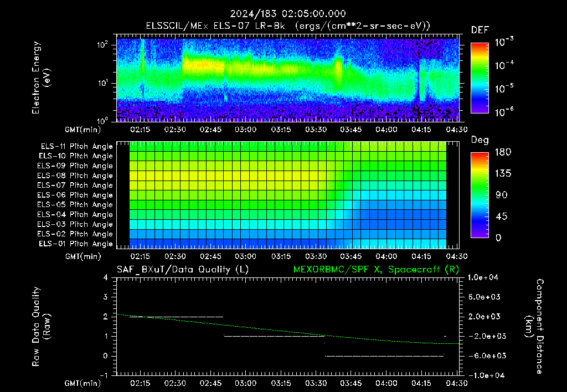Click the Component Distance (km) axis title

(535, 327)
